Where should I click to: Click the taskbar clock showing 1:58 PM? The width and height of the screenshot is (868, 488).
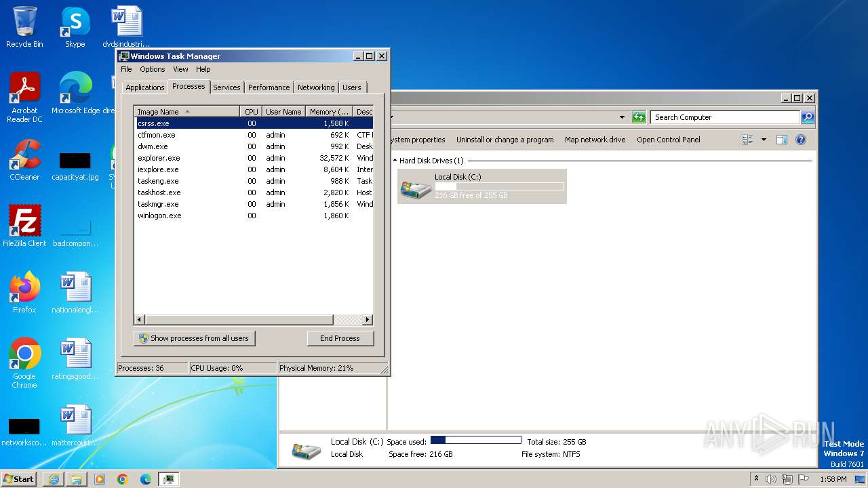pos(833,479)
